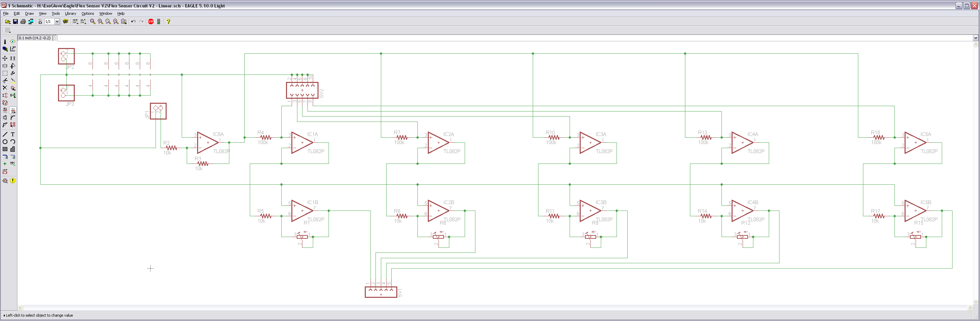Select the Mark origin tool

12,49
